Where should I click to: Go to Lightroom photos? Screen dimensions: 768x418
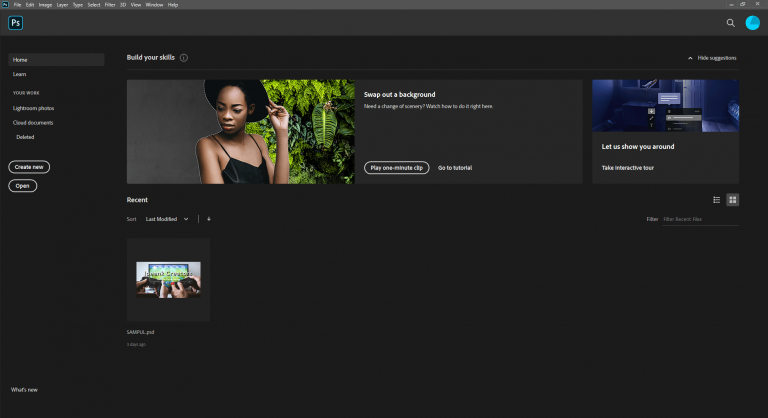point(33,107)
